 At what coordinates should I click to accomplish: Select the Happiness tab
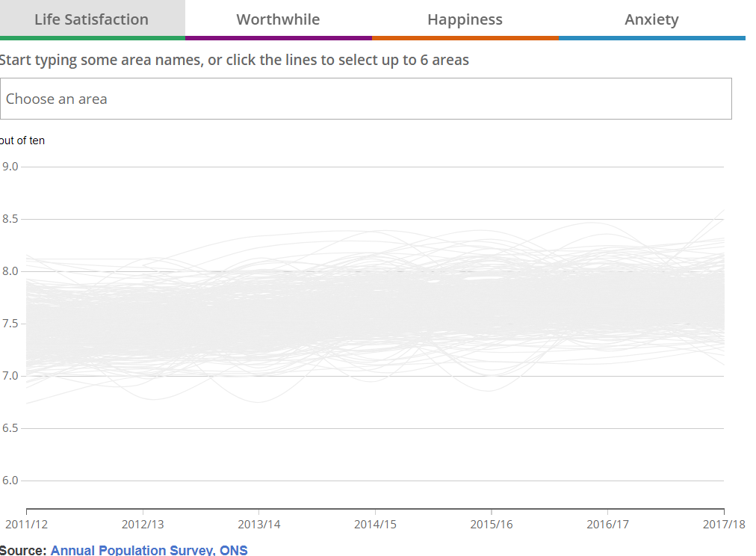click(x=465, y=19)
